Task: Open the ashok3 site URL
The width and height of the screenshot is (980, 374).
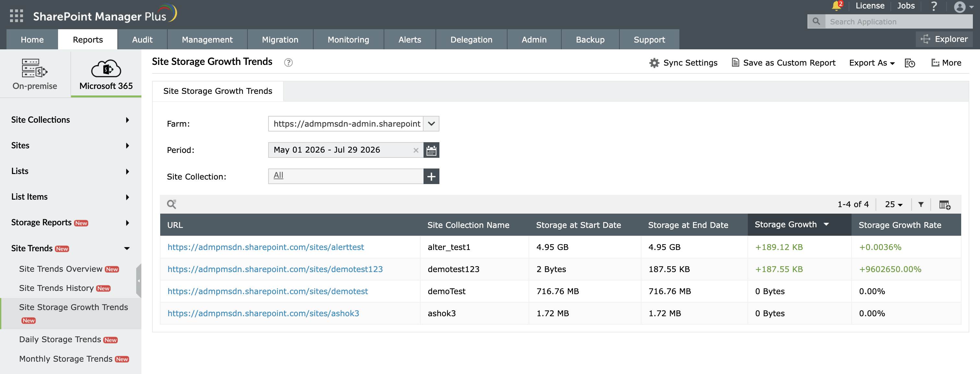Action: (x=263, y=313)
